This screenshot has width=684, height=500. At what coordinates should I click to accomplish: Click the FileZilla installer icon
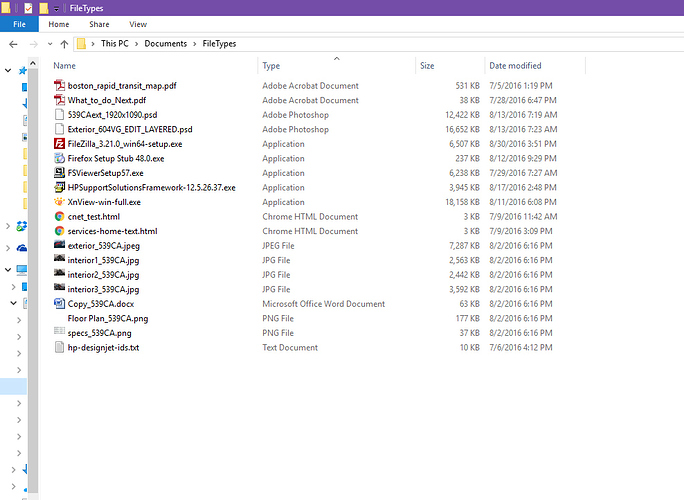(59, 144)
